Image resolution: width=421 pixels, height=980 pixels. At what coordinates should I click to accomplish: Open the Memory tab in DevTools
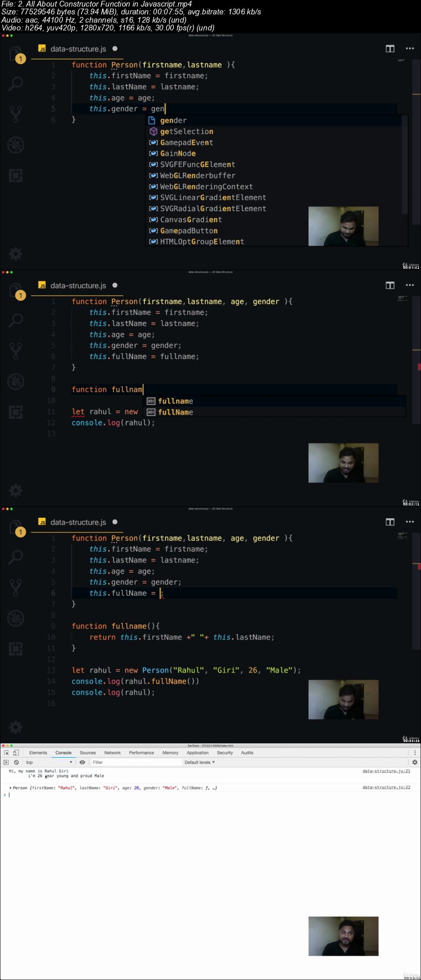click(x=170, y=753)
